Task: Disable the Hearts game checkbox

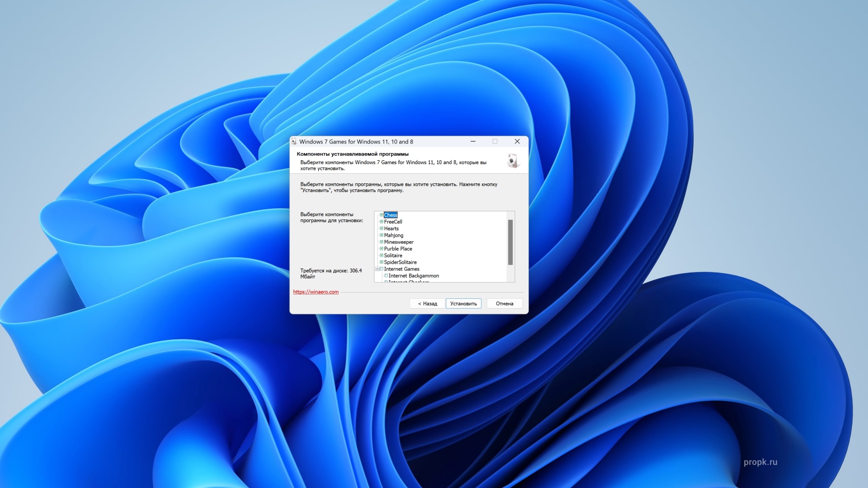Action: pyautogui.click(x=381, y=229)
